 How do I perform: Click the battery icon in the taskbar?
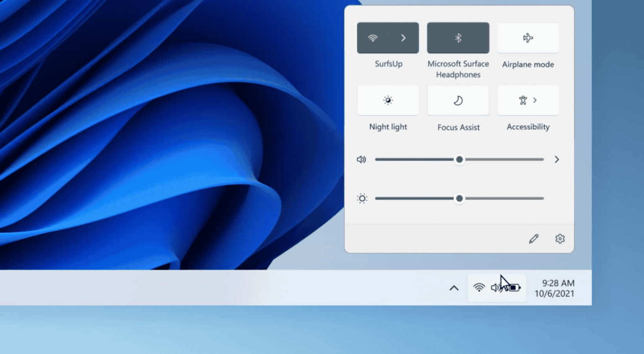tap(514, 287)
